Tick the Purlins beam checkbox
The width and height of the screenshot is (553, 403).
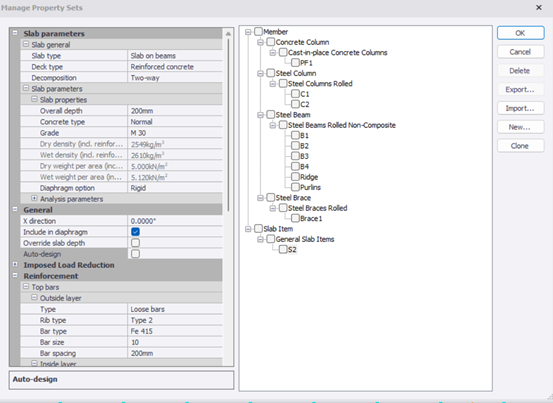tap(295, 187)
